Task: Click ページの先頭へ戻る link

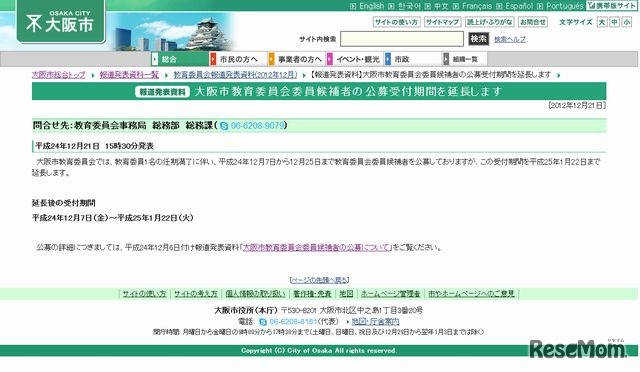Action: pos(320,280)
